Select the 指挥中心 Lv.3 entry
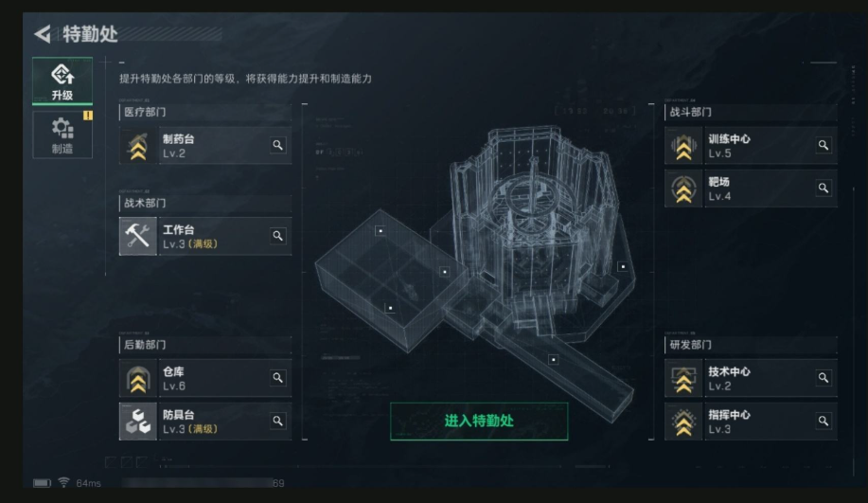This screenshot has width=868, height=503. (x=752, y=421)
